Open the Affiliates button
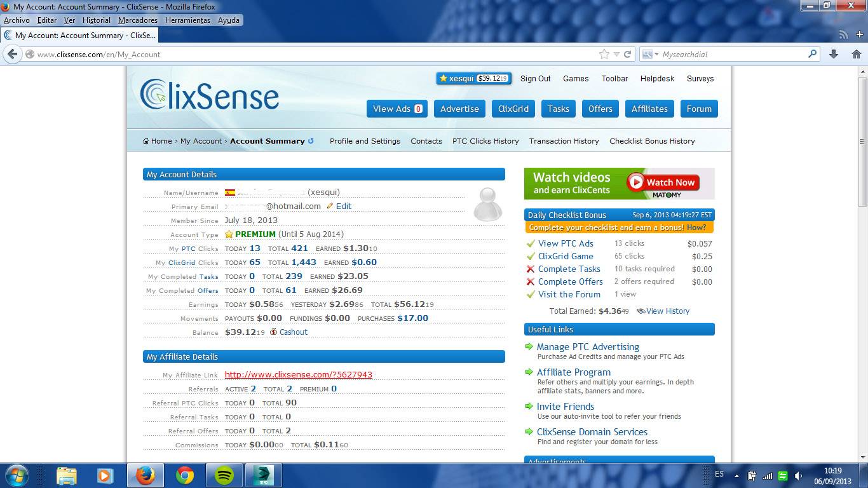The image size is (868, 488). [x=649, y=109]
